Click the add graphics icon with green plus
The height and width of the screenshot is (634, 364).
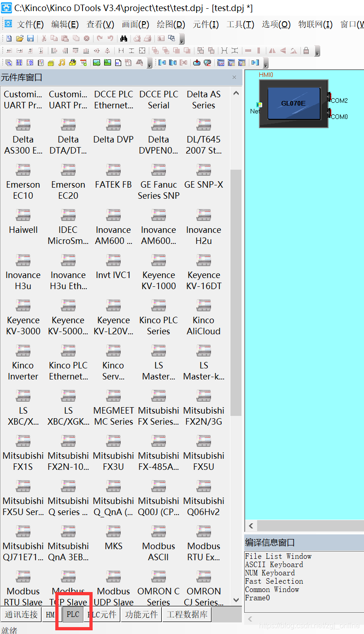[96, 62]
